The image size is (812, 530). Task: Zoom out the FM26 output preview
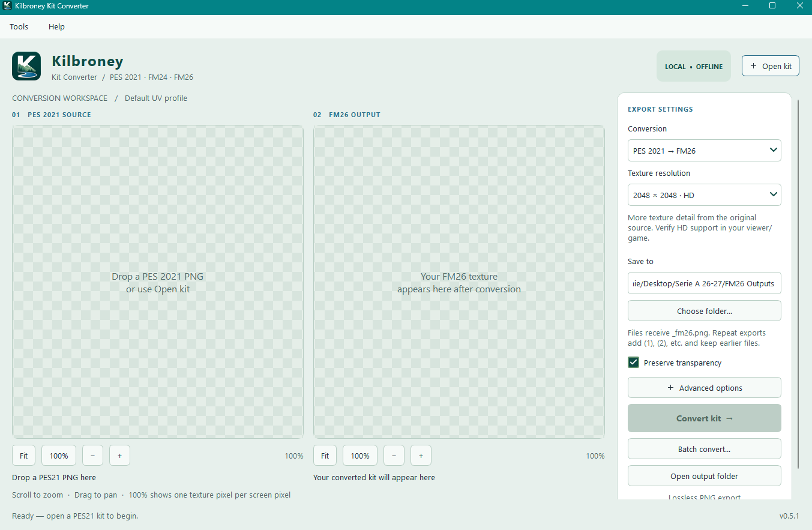pyautogui.click(x=394, y=456)
